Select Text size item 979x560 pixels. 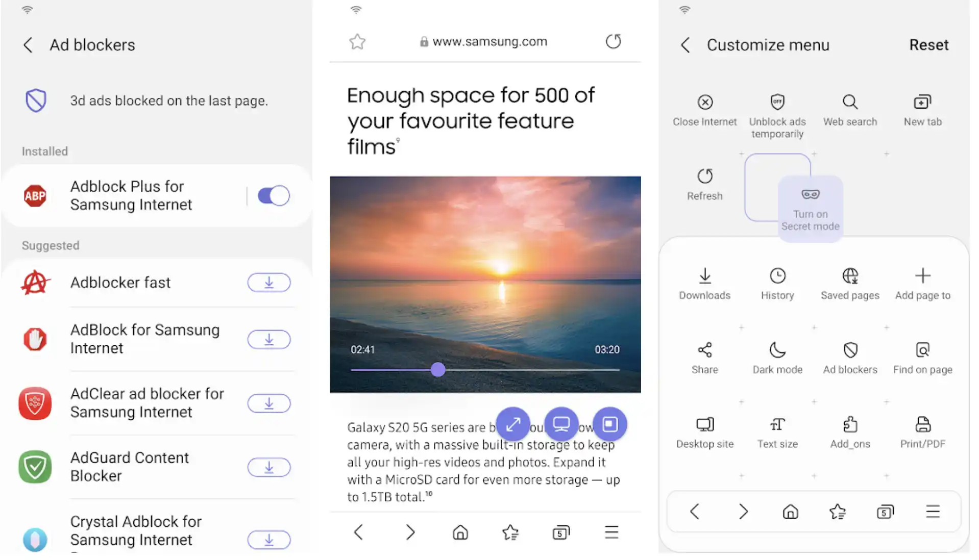point(777,432)
